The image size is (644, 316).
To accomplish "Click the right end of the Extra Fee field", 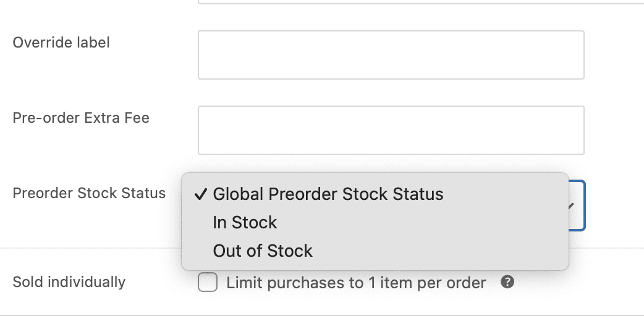I will coord(572,130).
